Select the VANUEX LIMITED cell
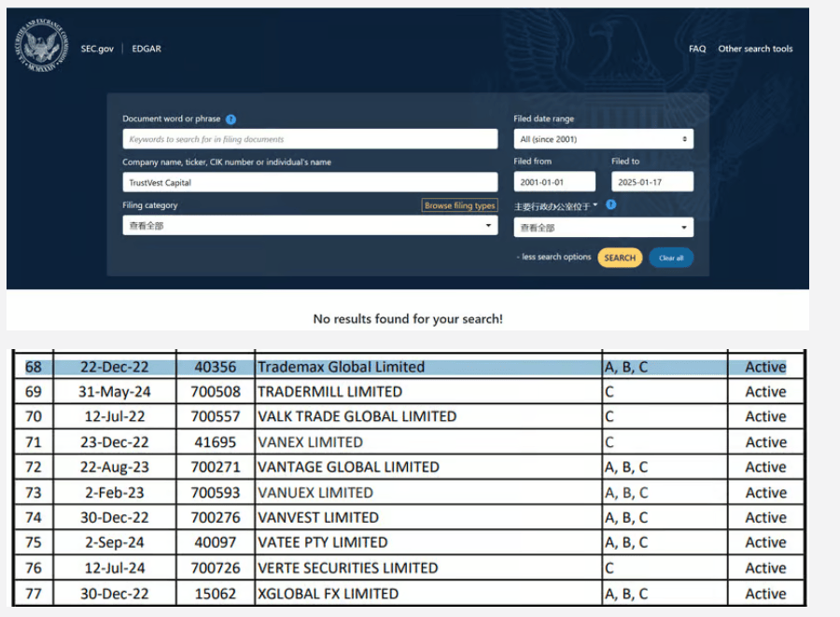Image resolution: width=840 pixels, height=617 pixels. tap(428, 492)
